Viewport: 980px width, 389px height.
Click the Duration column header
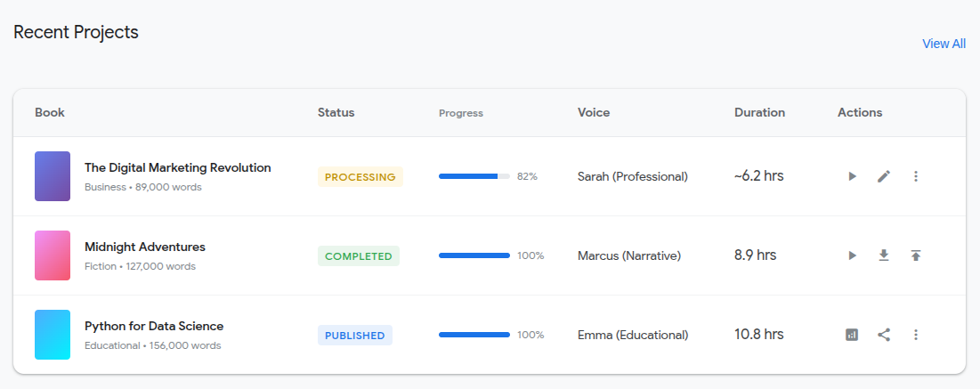click(759, 112)
